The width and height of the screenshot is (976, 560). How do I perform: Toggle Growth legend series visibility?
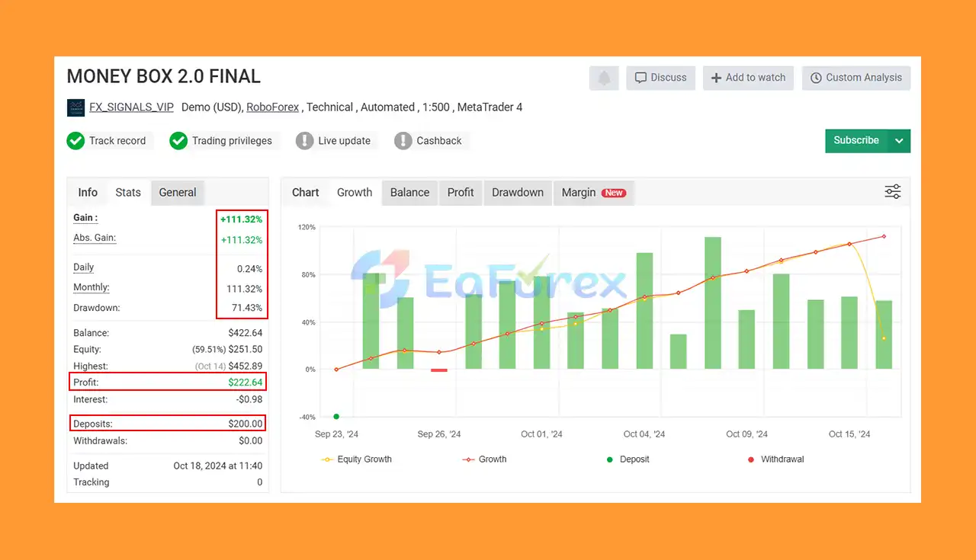(484, 459)
